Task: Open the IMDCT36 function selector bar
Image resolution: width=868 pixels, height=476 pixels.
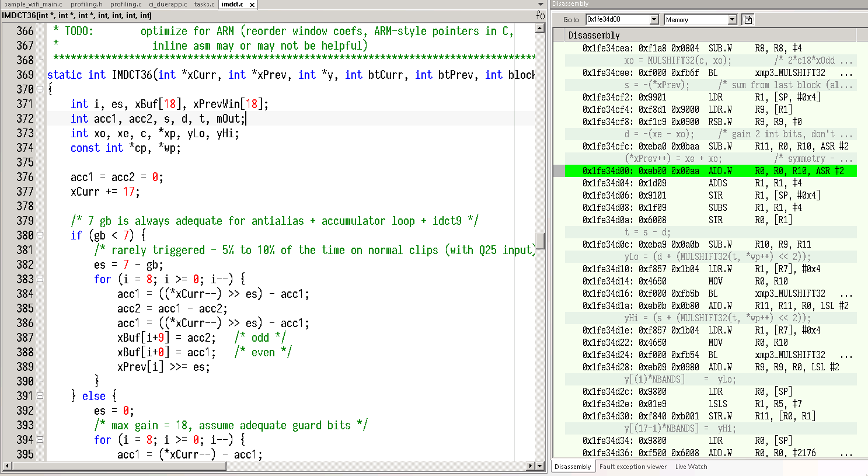Action: (x=268, y=15)
